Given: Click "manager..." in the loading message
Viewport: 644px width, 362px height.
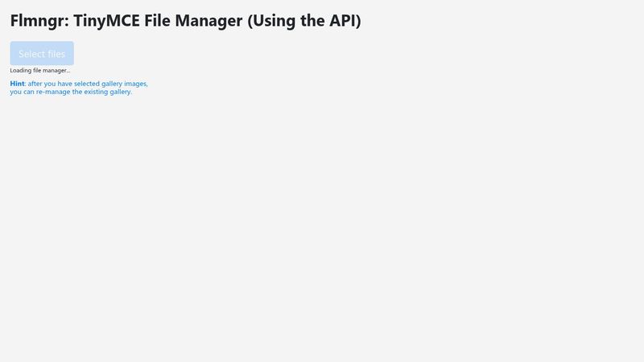Looking at the screenshot, I should [56, 71].
